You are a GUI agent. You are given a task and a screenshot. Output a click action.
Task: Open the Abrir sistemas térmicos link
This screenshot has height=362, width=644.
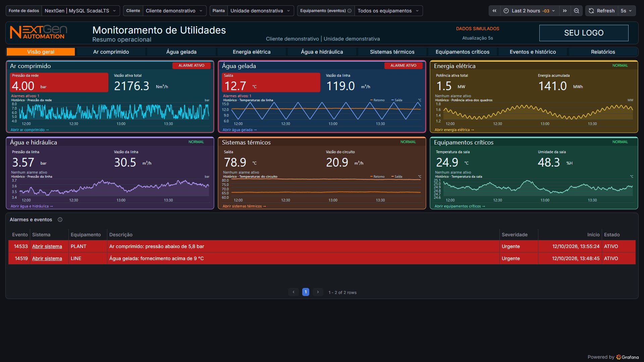(x=244, y=206)
